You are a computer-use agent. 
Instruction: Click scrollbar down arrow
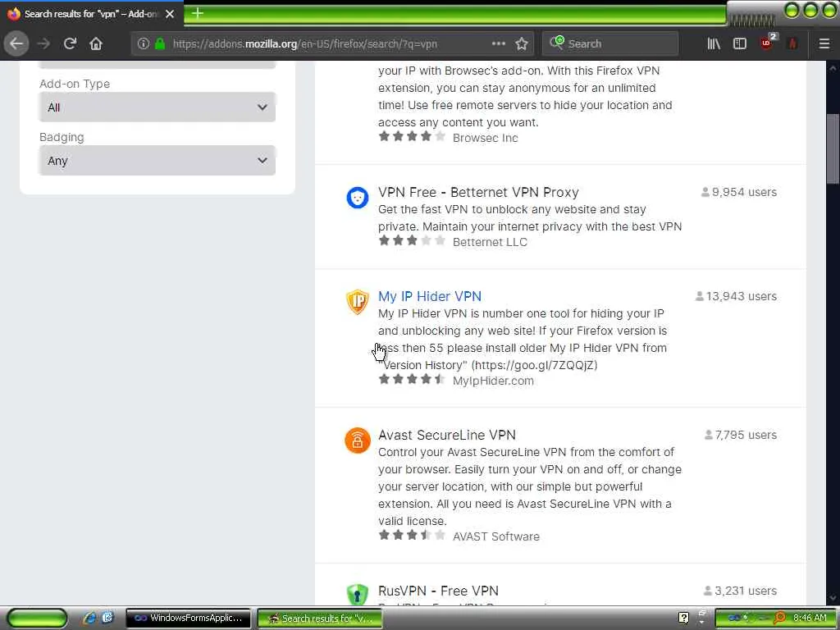(833, 598)
